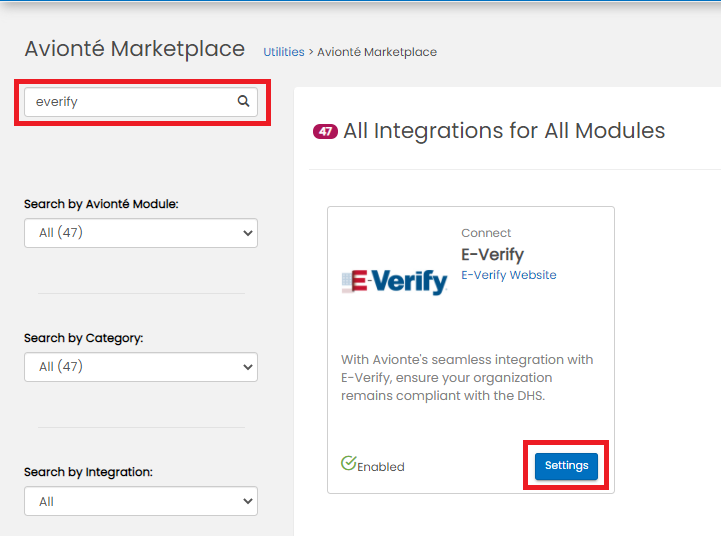The height and width of the screenshot is (536, 721).
Task: Click the Avionté Marketplace page title
Action: [135, 49]
